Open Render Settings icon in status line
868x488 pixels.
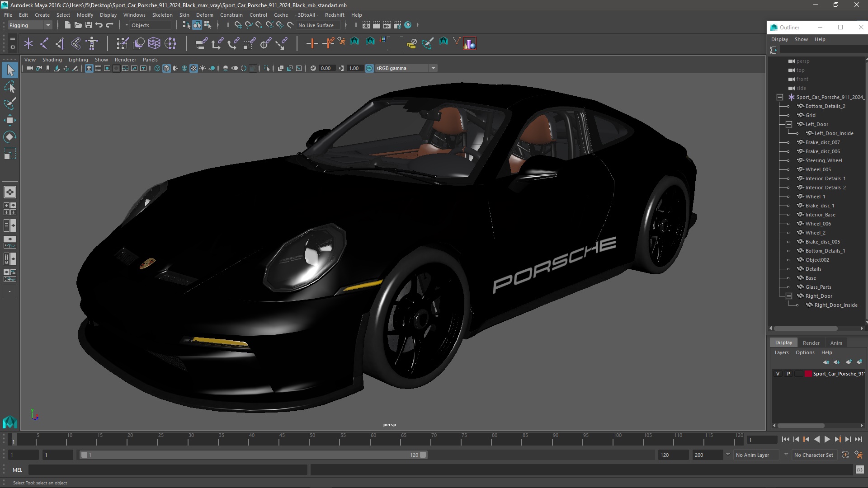[397, 25]
